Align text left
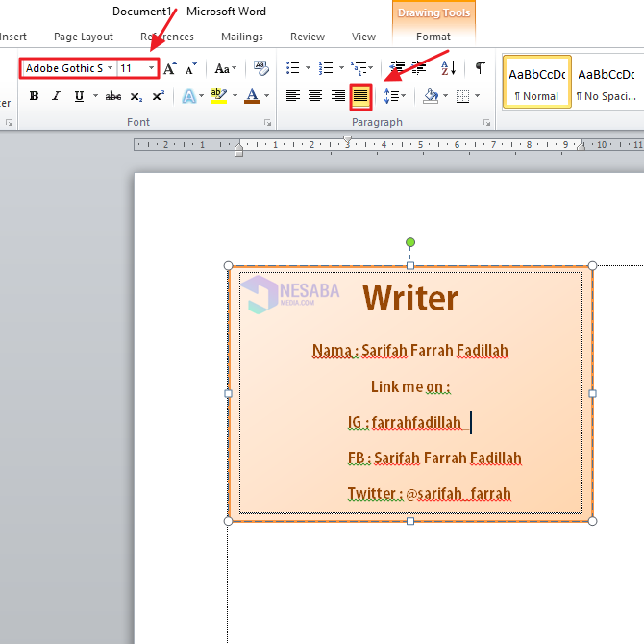 tap(293, 96)
